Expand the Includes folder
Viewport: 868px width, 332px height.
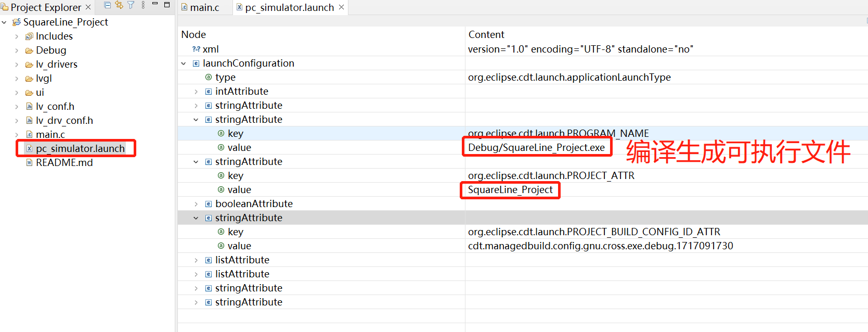click(x=17, y=36)
